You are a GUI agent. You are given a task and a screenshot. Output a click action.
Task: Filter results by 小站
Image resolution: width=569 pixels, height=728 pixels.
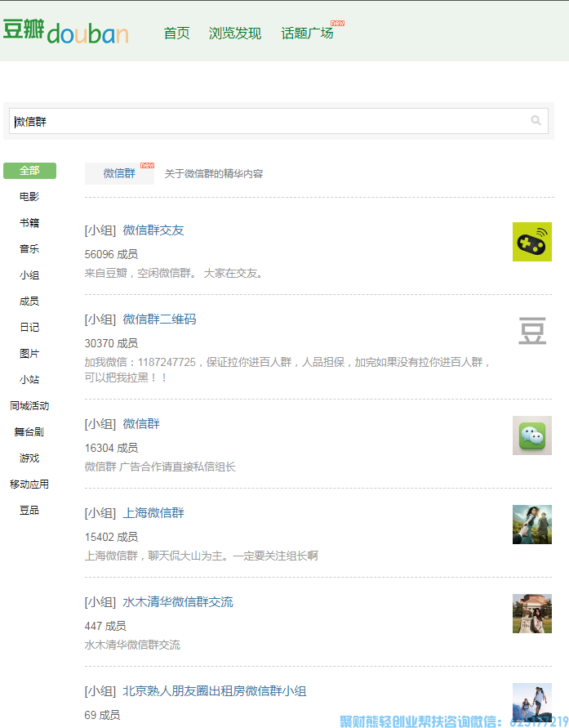[29, 380]
